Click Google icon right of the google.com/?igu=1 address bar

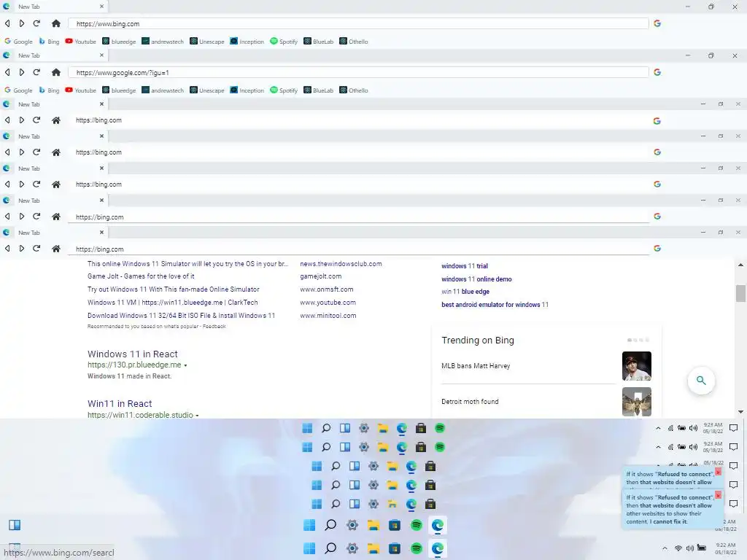[x=657, y=72]
